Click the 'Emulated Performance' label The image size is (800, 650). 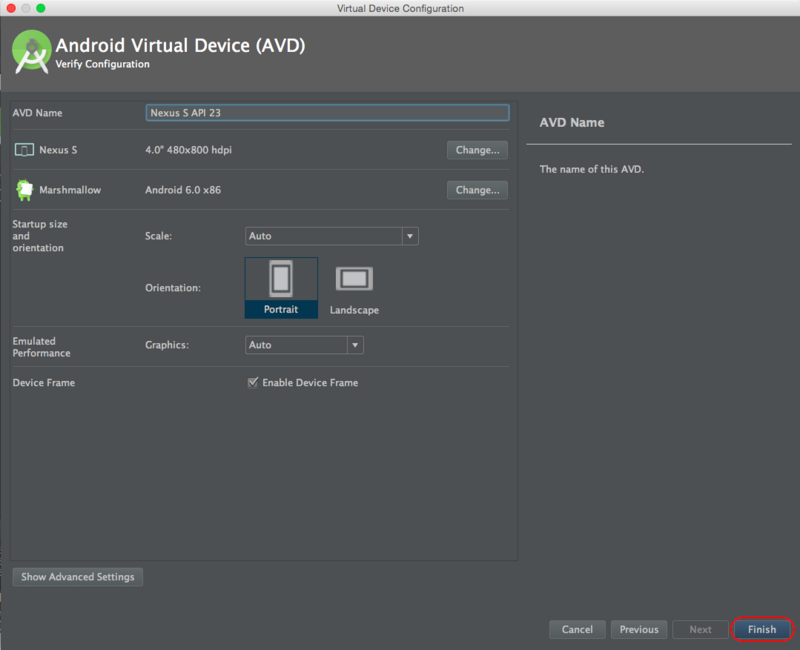click(41, 347)
